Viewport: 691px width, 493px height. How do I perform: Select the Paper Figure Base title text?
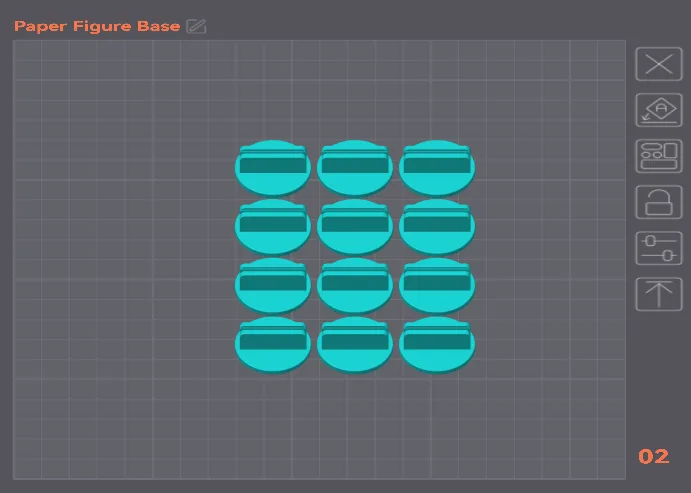(97, 26)
